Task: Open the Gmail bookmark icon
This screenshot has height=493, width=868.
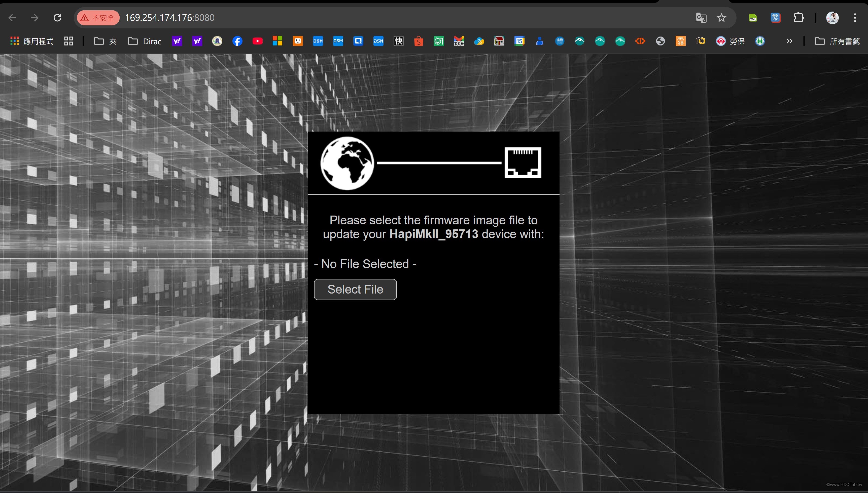Action: [459, 41]
